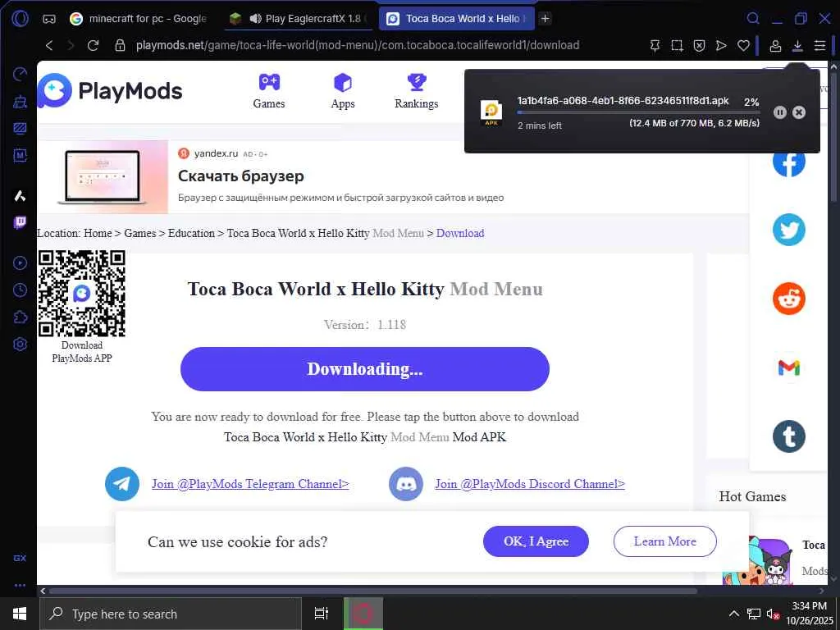Open Settings gear in the sidebar

tap(20, 344)
